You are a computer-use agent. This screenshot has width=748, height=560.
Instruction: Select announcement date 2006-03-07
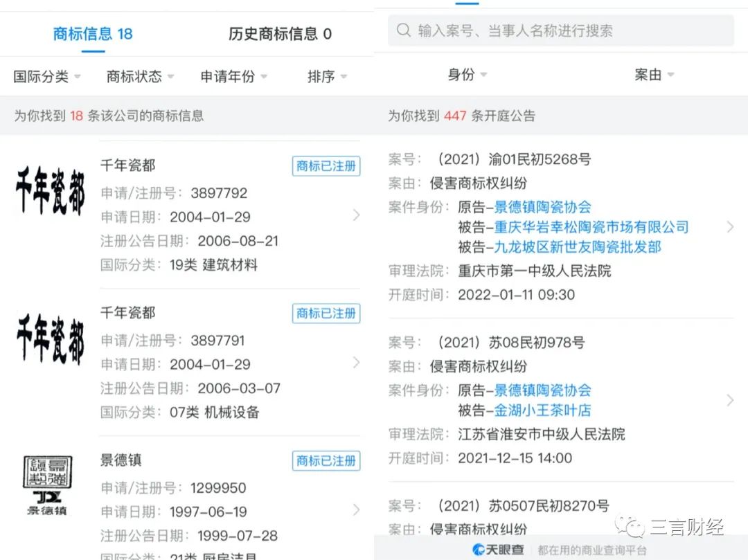tap(239, 388)
